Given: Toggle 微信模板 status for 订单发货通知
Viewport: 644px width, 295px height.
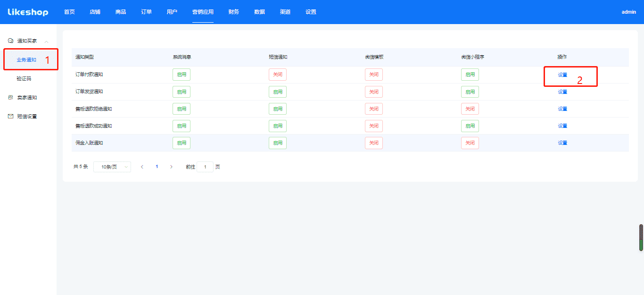Looking at the screenshot, I should (374, 92).
